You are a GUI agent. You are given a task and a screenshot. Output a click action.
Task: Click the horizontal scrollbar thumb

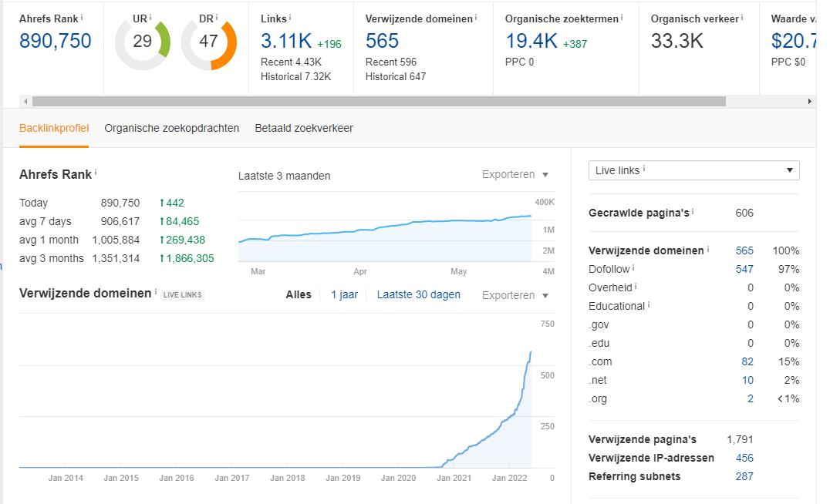(x=379, y=102)
